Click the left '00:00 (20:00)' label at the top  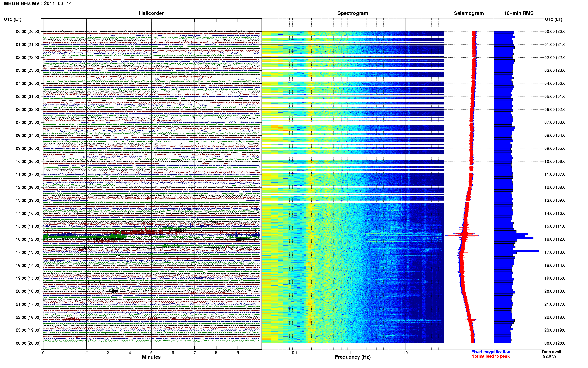(28, 31)
